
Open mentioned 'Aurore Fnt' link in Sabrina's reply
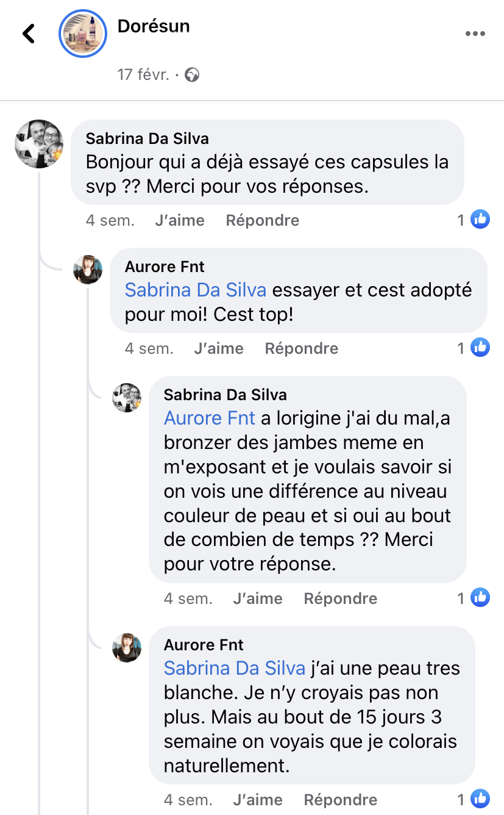[x=210, y=418]
